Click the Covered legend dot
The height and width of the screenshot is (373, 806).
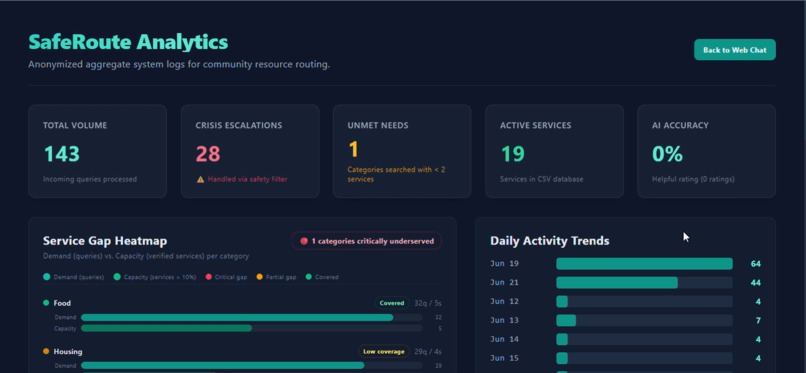tap(308, 277)
